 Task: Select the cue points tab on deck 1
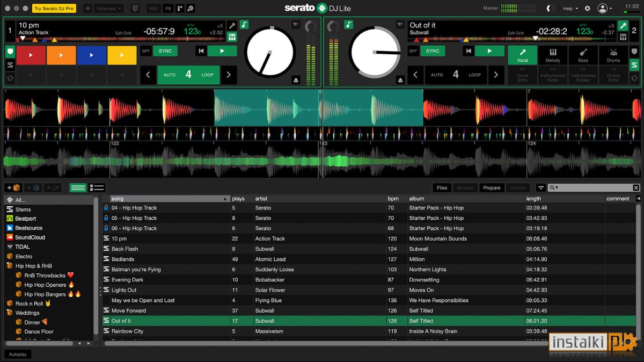[x=10, y=52]
